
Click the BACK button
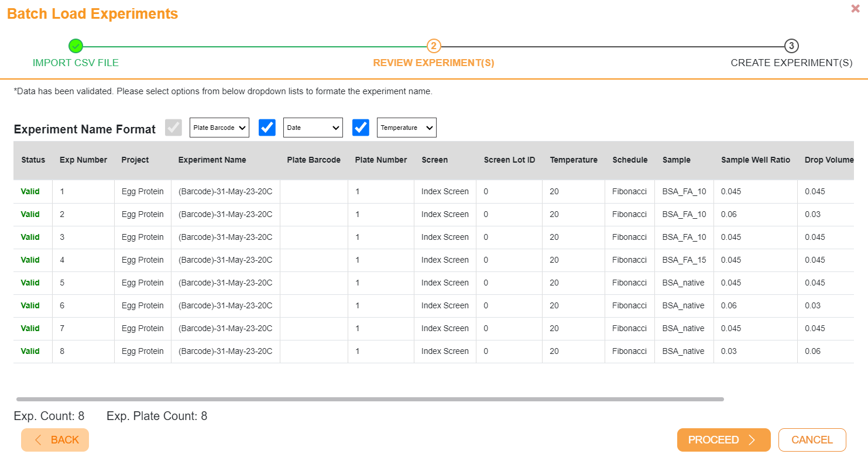[55, 439]
